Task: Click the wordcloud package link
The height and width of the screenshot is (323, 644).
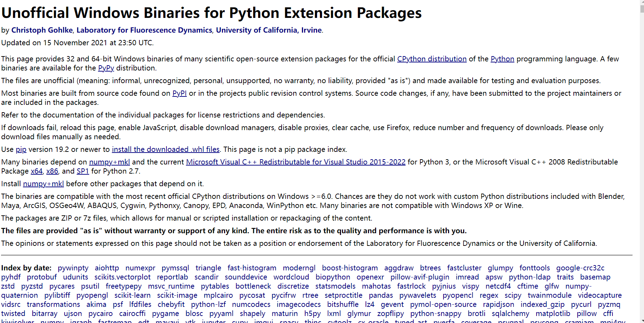Action: point(291,277)
